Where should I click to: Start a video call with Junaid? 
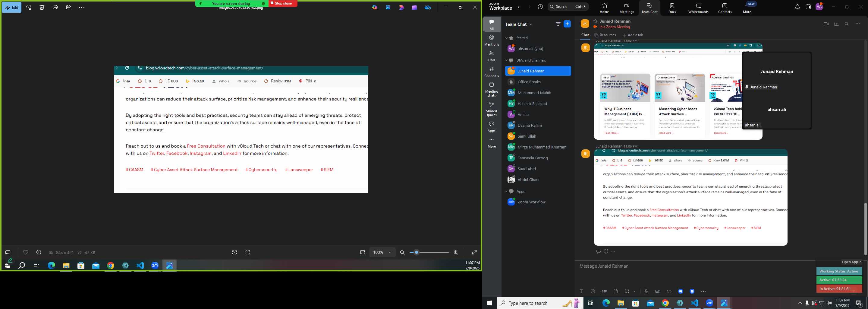click(826, 24)
